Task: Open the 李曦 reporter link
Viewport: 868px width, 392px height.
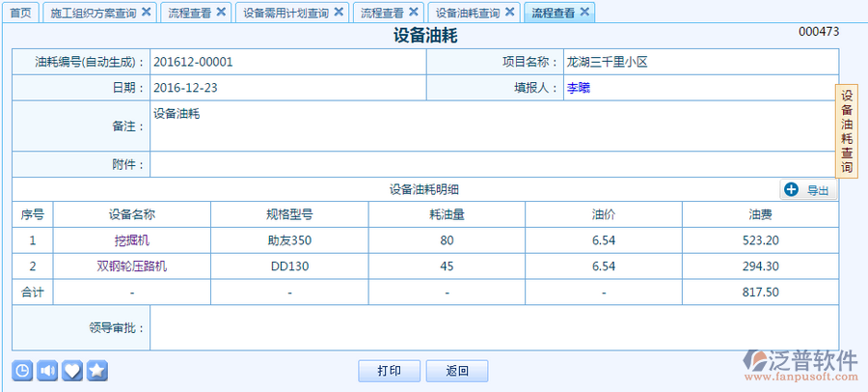Action: coord(579,88)
